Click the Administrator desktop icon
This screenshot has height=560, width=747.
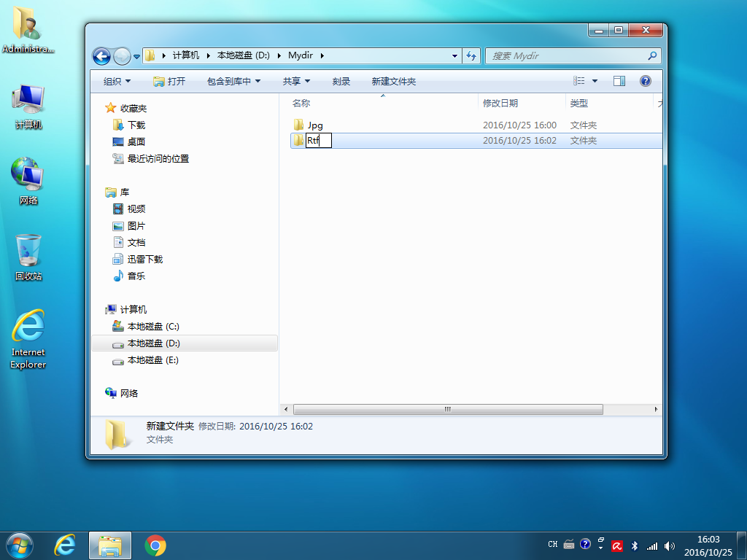(x=28, y=29)
